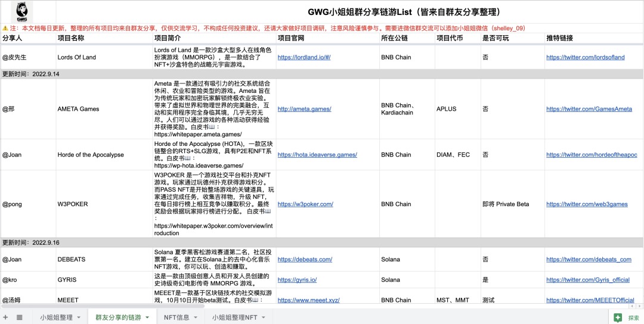Open the twitter.com/GamesAmeta link
Image resolution: width=644 pixels, height=324 pixels.
point(589,109)
